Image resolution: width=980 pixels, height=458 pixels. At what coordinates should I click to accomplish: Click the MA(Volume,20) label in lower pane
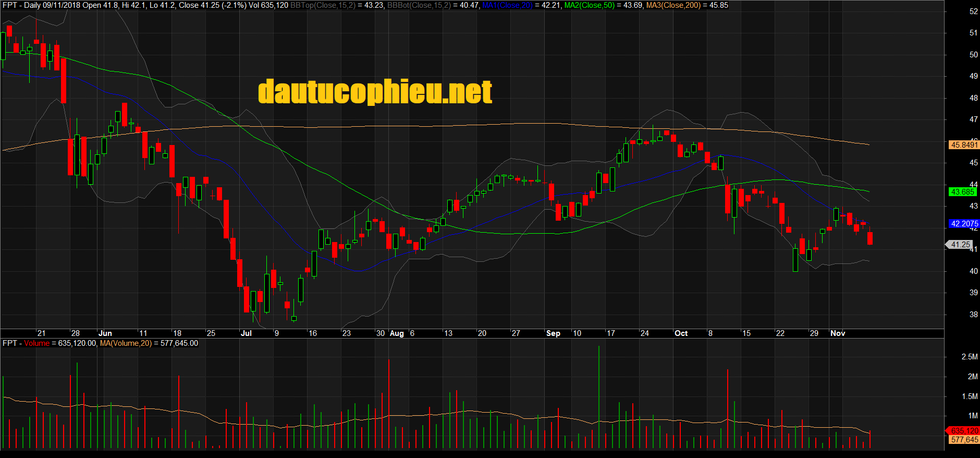point(126,343)
